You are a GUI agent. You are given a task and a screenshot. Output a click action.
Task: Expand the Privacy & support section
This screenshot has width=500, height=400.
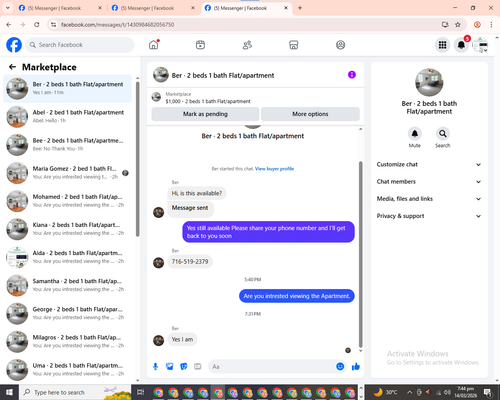(x=429, y=216)
